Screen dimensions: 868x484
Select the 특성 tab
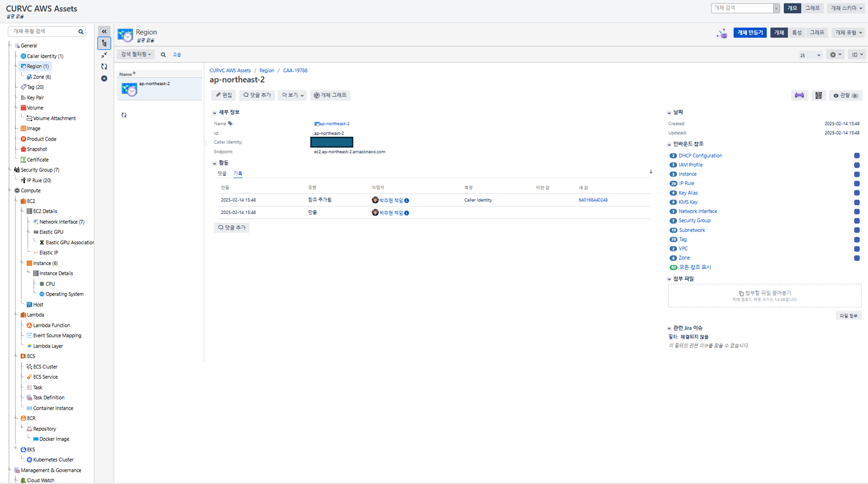coord(797,33)
